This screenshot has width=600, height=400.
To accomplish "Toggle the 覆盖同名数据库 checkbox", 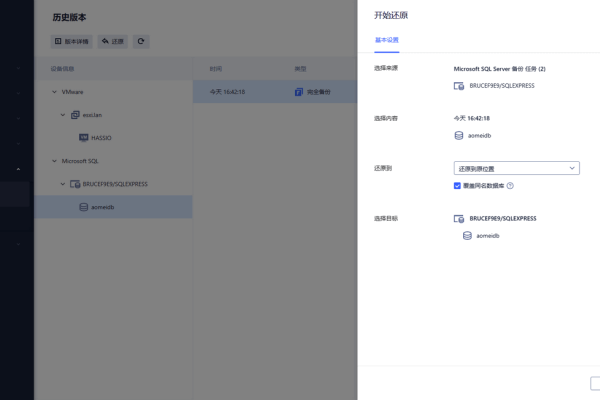I will click(x=457, y=185).
